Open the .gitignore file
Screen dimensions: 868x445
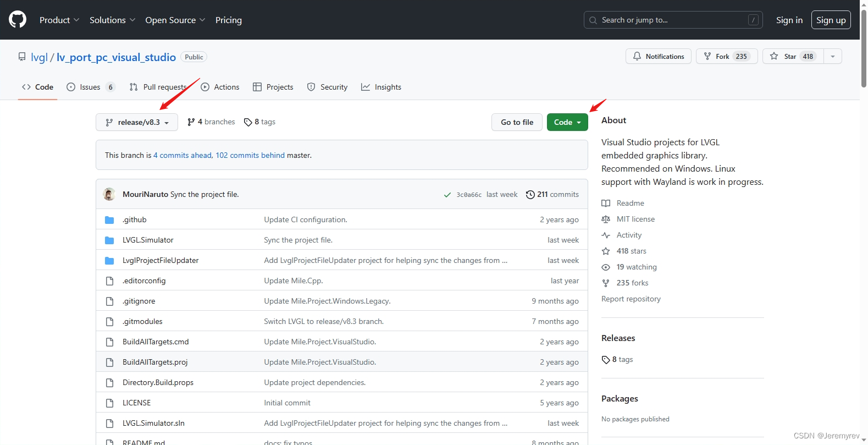[139, 301]
